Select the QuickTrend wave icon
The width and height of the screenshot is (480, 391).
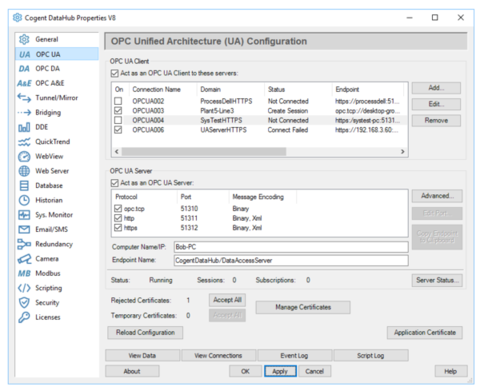[24, 142]
